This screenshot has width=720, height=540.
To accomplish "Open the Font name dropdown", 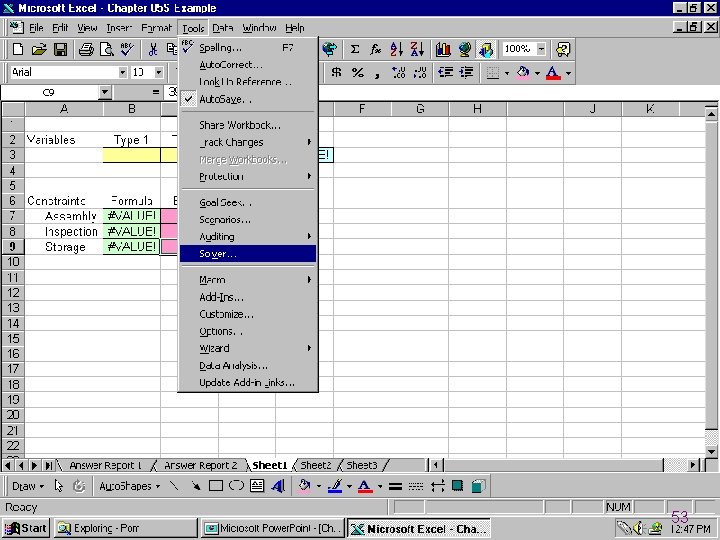I will click(123, 73).
